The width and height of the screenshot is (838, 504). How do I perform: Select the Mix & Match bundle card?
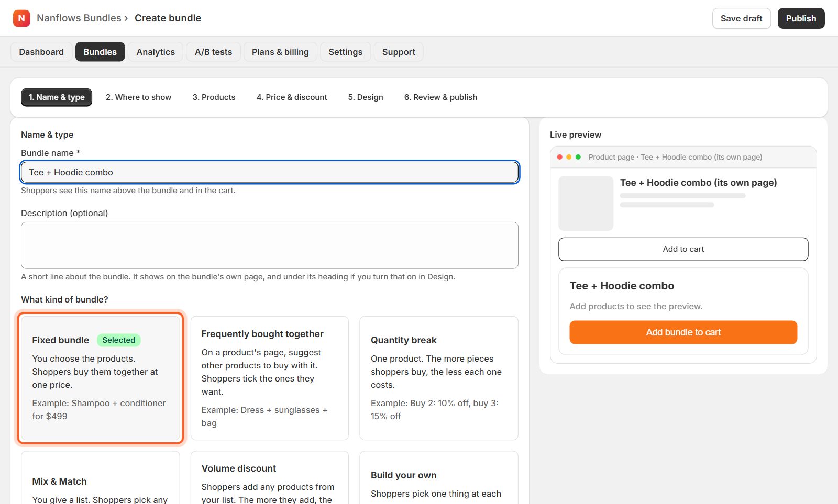coord(100,478)
